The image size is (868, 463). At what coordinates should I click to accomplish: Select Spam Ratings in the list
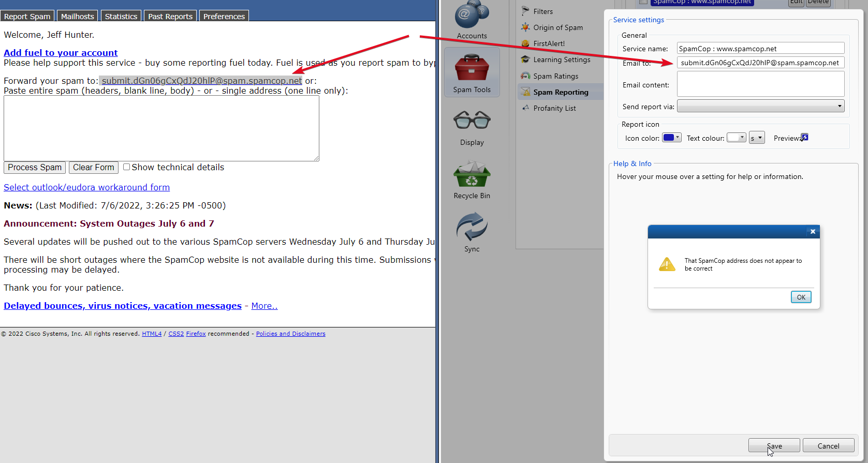tap(556, 76)
